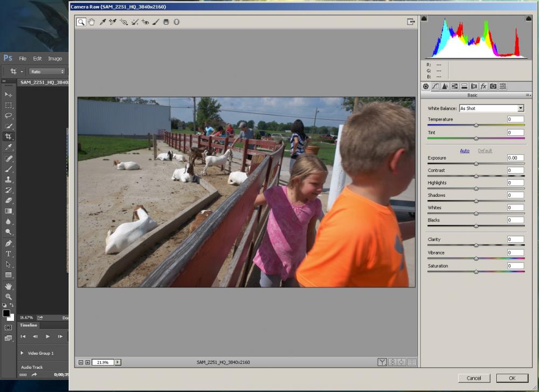Viewport: 539px width, 392px height.
Task: Open the File menu in Photoshop
Action: 23,58
